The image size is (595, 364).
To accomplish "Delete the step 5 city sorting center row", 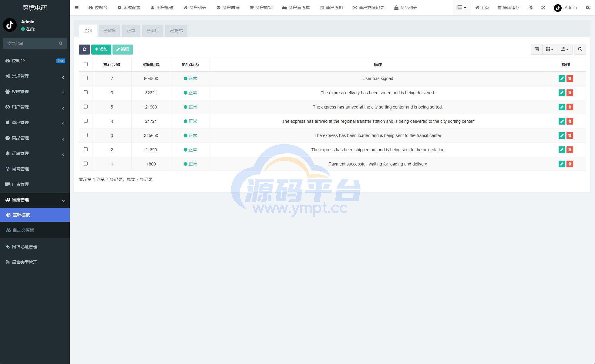I will click(570, 107).
